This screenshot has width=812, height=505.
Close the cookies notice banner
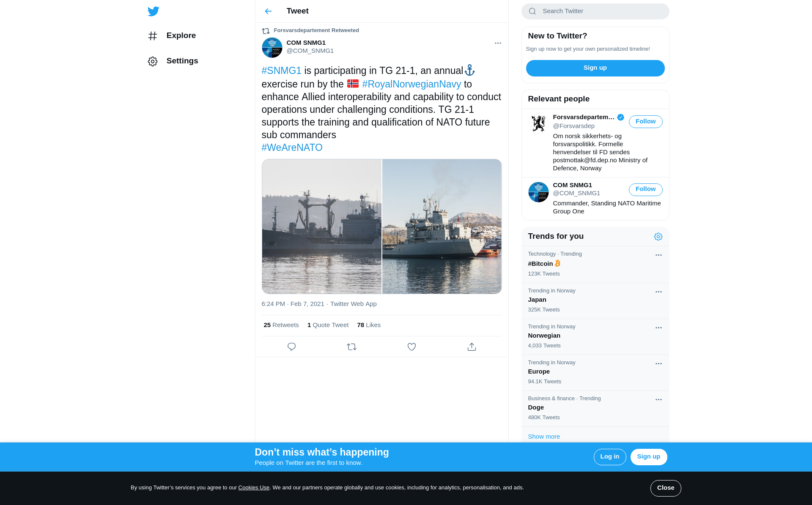(x=666, y=488)
